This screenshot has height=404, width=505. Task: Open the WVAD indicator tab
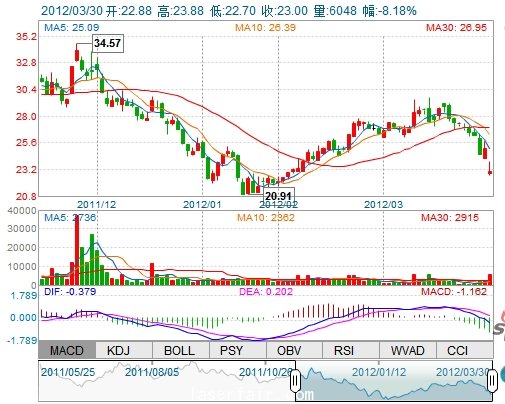pyautogui.click(x=408, y=350)
